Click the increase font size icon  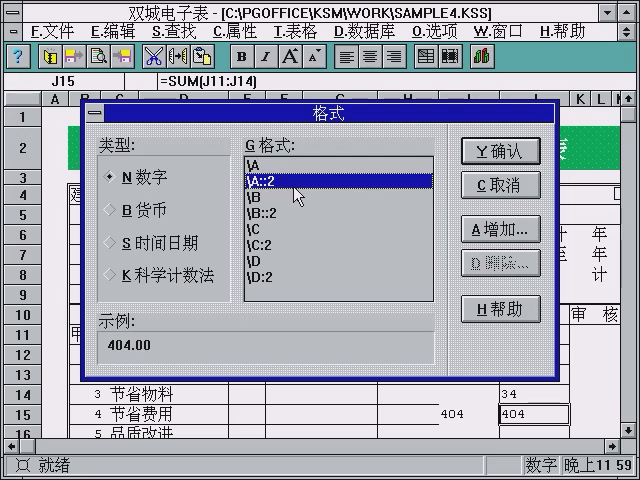(x=290, y=56)
